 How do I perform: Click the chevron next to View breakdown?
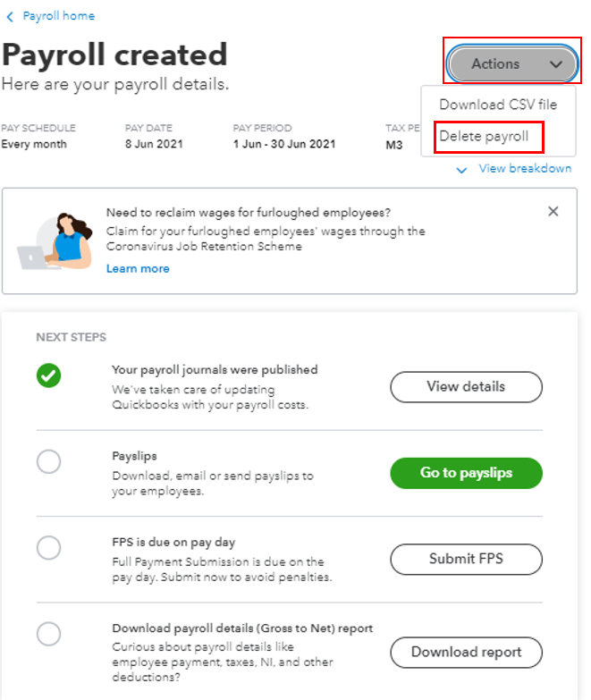pos(462,169)
